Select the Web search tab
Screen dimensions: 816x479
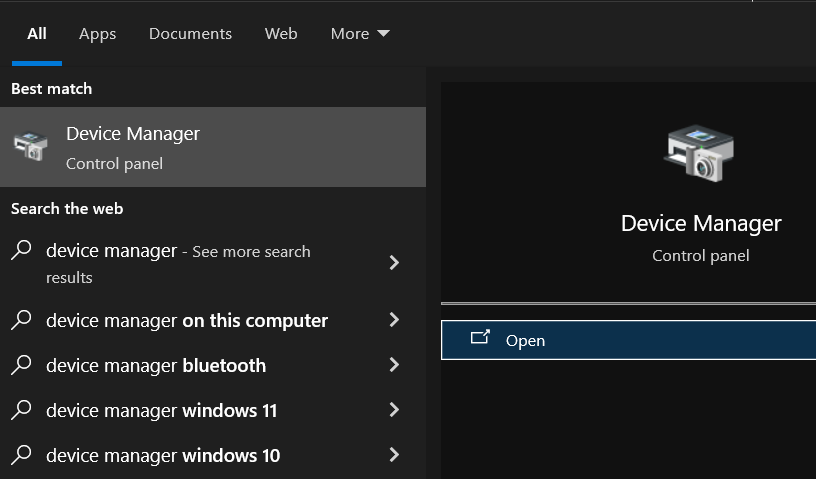coord(281,34)
